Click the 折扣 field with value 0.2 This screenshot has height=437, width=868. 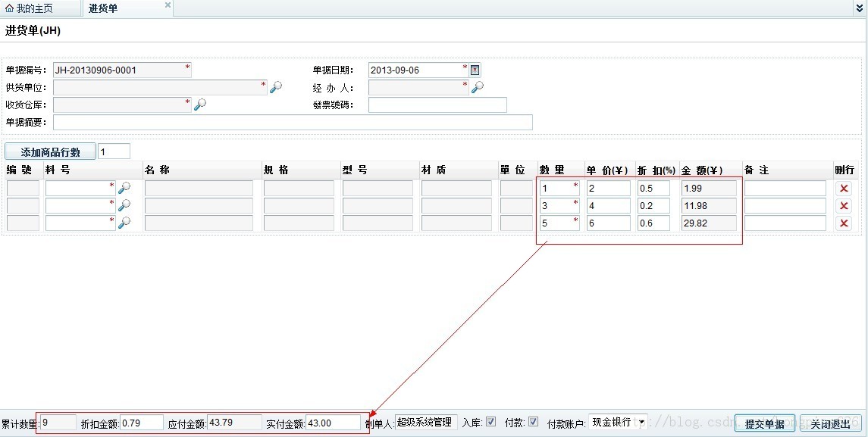coord(653,206)
